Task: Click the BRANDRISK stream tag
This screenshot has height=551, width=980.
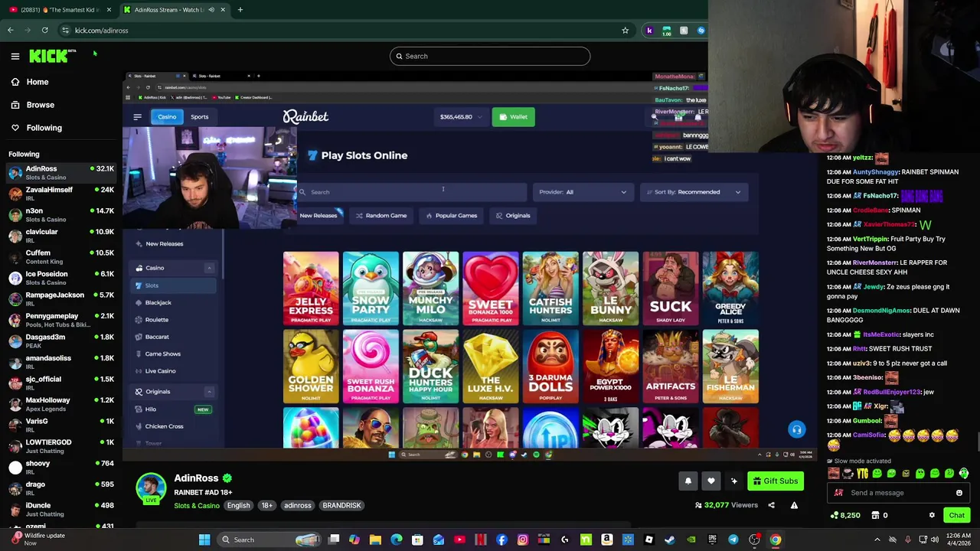Action: 341,505
